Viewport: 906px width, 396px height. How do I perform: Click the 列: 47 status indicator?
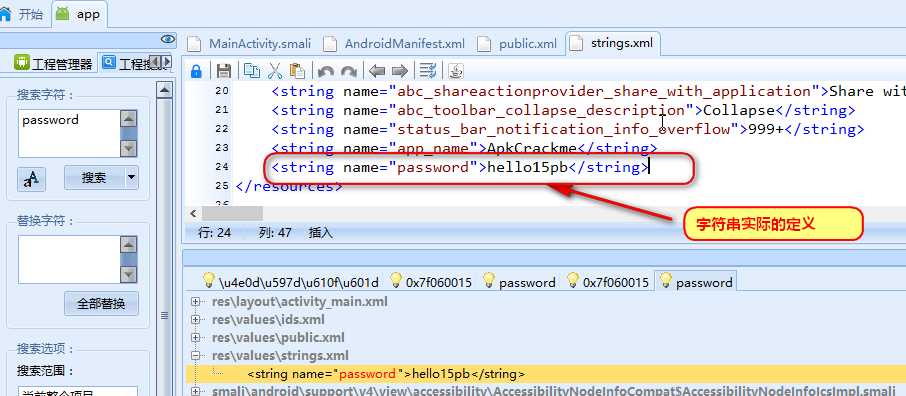point(276,232)
